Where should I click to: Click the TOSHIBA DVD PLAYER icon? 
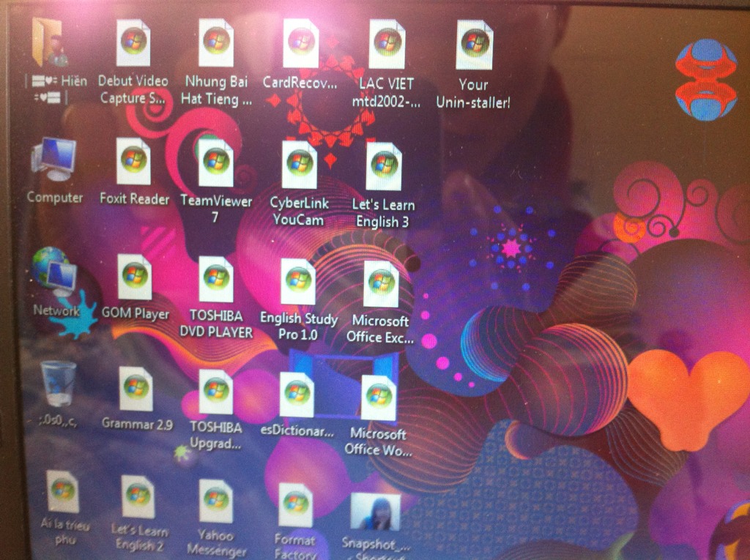click(x=216, y=279)
